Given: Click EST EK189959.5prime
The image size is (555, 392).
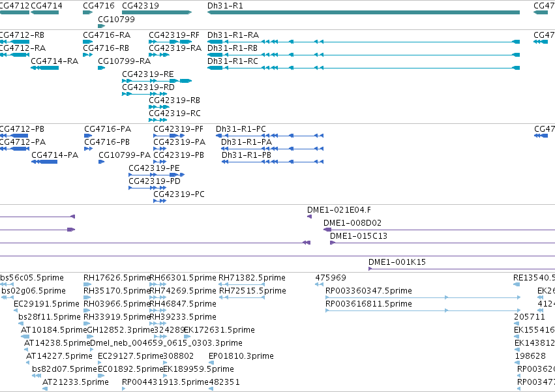Looking at the screenshot, I should [x=165, y=376].
